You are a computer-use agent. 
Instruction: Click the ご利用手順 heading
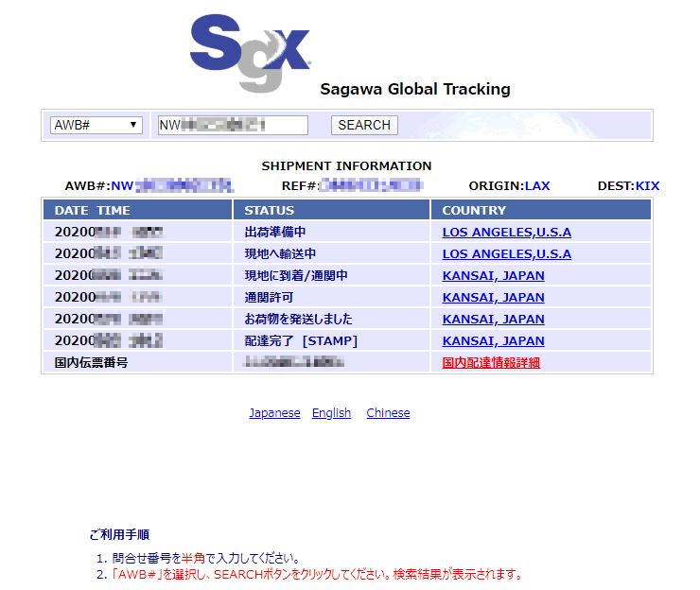click(x=119, y=534)
